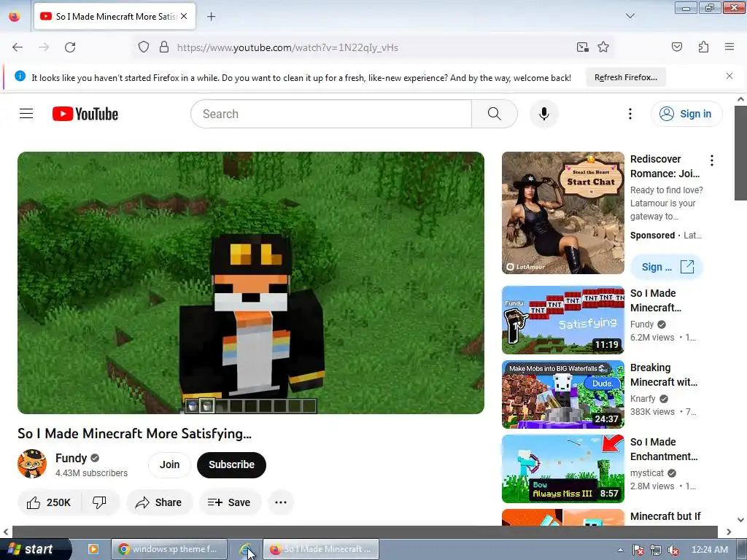Screen dimensions: 747x560
Task: Dismiss the Firefox refresh notification bar
Action: [x=729, y=76]
